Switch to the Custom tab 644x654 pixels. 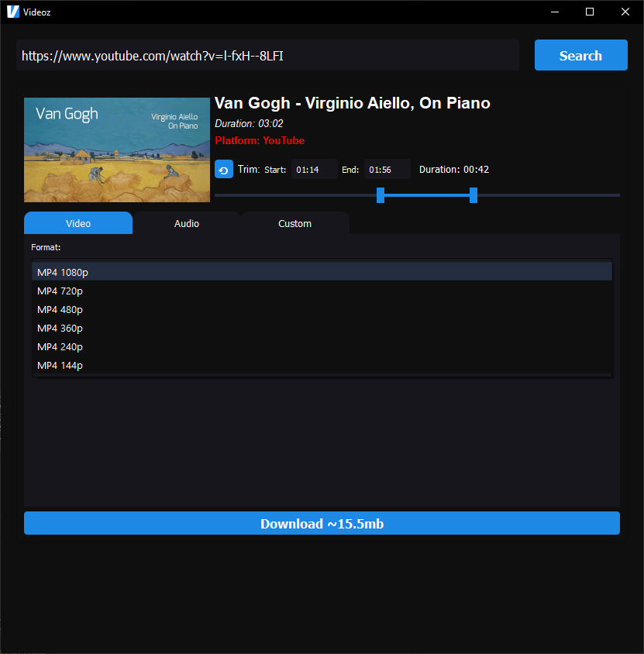coord(295,223)
